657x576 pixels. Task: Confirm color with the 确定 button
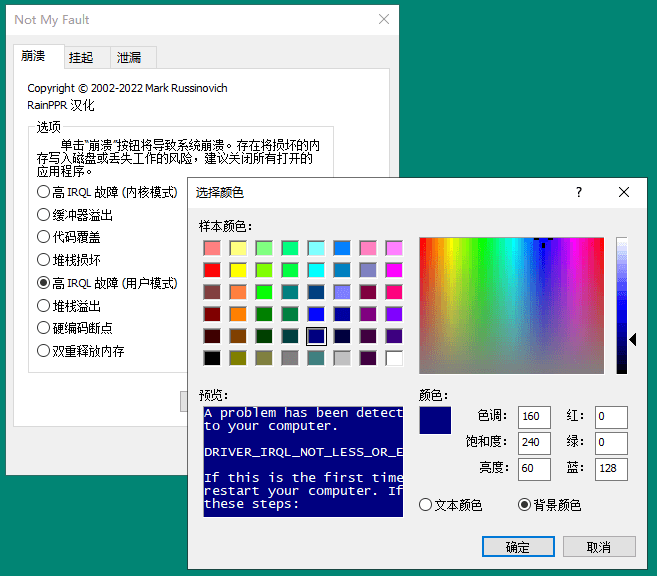point(518,546)
